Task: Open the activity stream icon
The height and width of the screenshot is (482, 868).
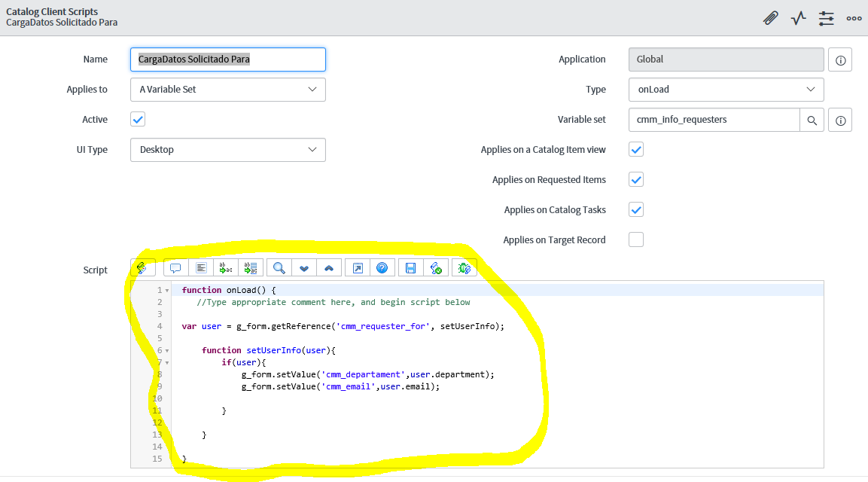Action: [799, 18]
